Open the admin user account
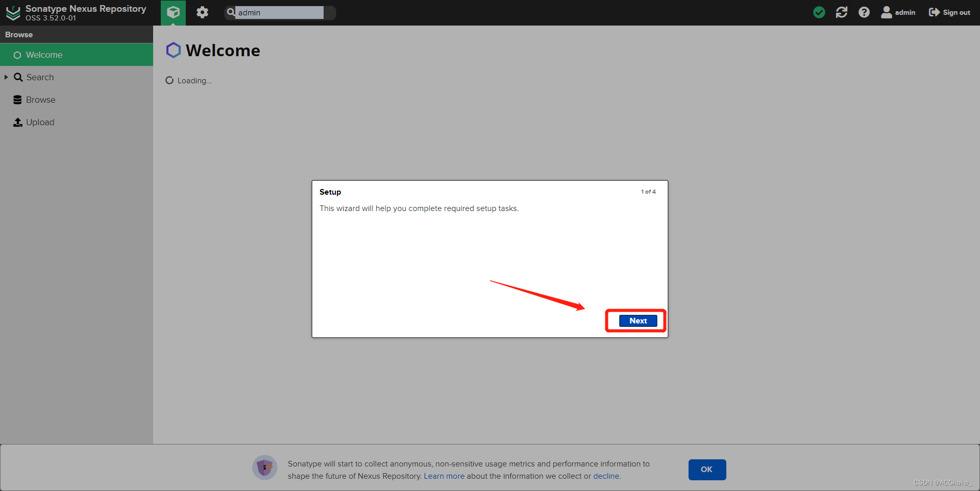The height and width of the screenshot is (491, 980). (898, 12)
